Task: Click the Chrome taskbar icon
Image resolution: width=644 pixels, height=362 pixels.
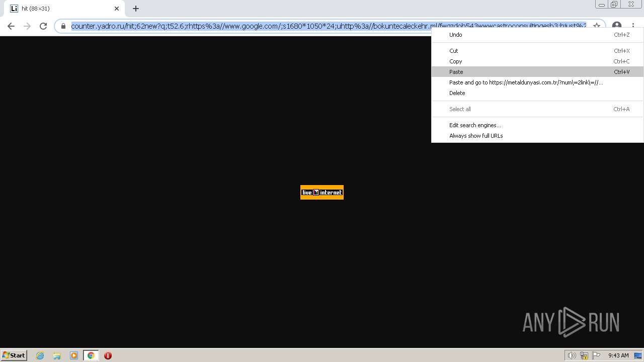Action: pos(91,355)
